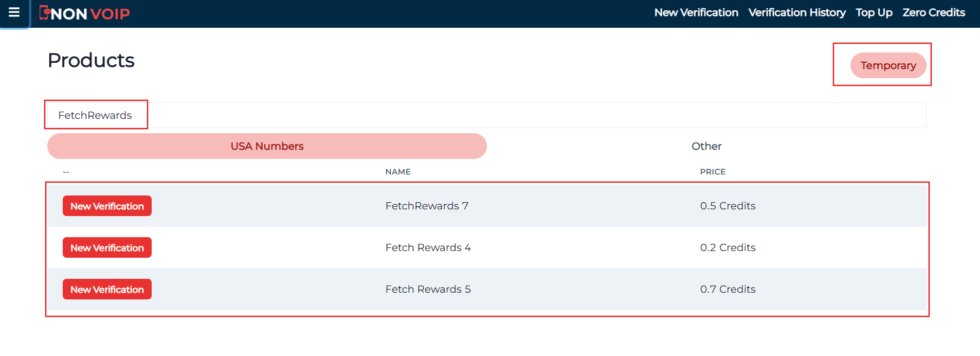Click the 0.7 Credits price
The width and height of the screenshot is (980, 356).
point(728,289)
